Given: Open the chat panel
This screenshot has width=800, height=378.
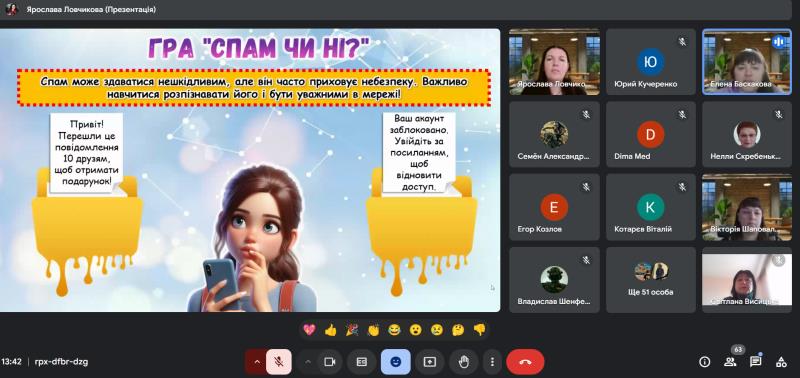Looking at the screenshot, I should pyautogui.click(x=756, y=362).
